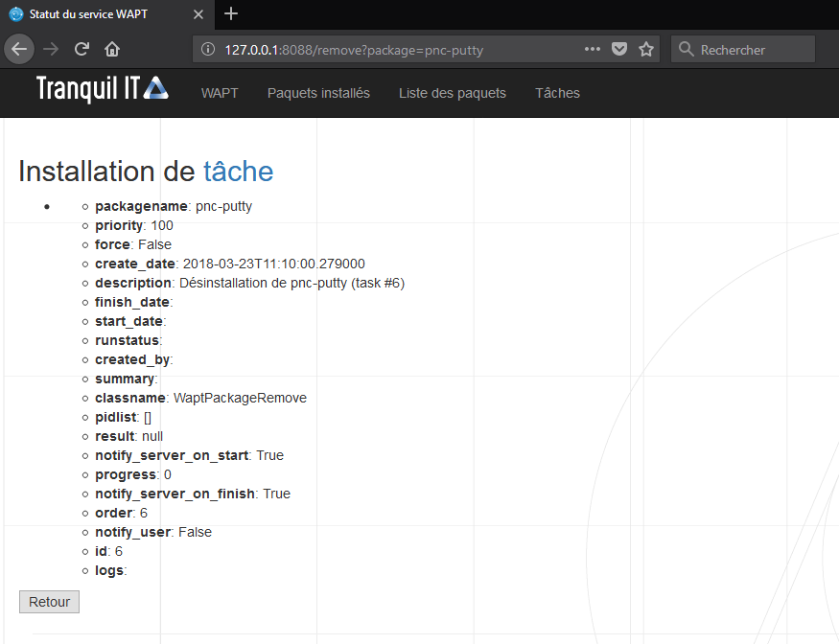This screenshot has height=644, width=839.
Task: Open a new browser tab with plus
Action: tap(231, 14)
